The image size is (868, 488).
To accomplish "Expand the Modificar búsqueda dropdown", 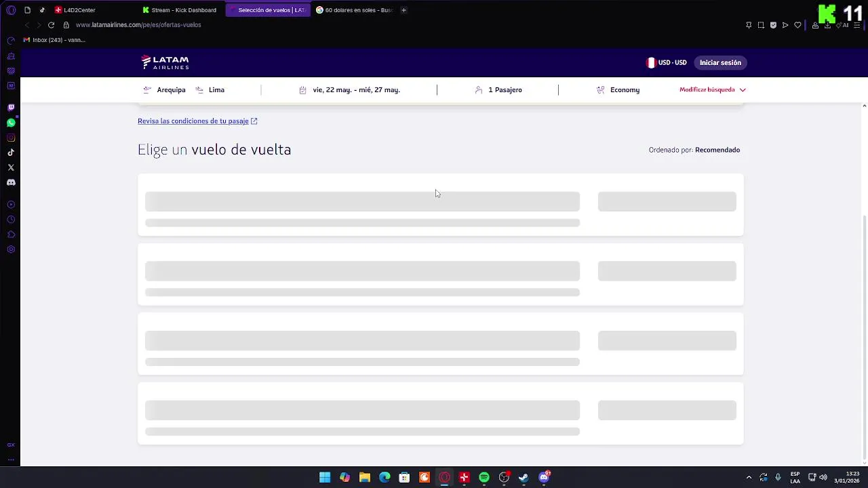I will [x=713, y=89].
